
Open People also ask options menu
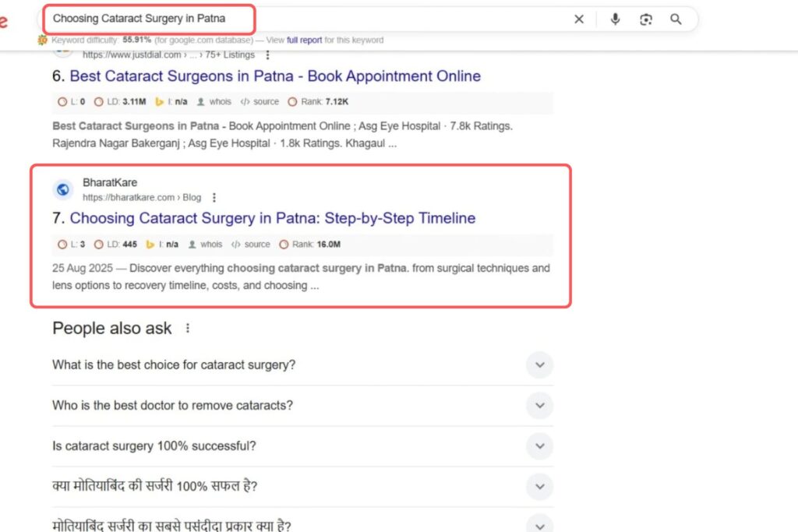tap(187, 329)
